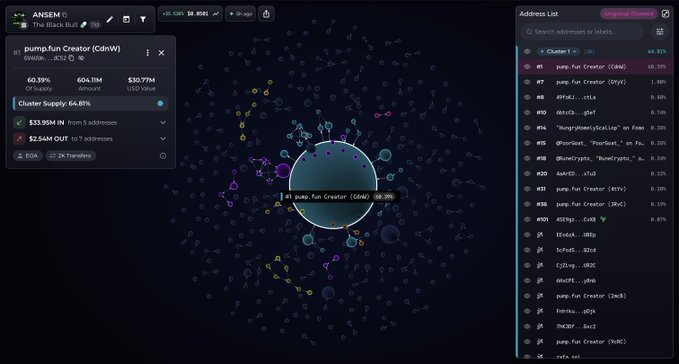Toggle eye for #1 pump.fun Creator (CdnW)
Image resolution: width=679 pixels, height=364 pixels.
click(x=527, y=67)
